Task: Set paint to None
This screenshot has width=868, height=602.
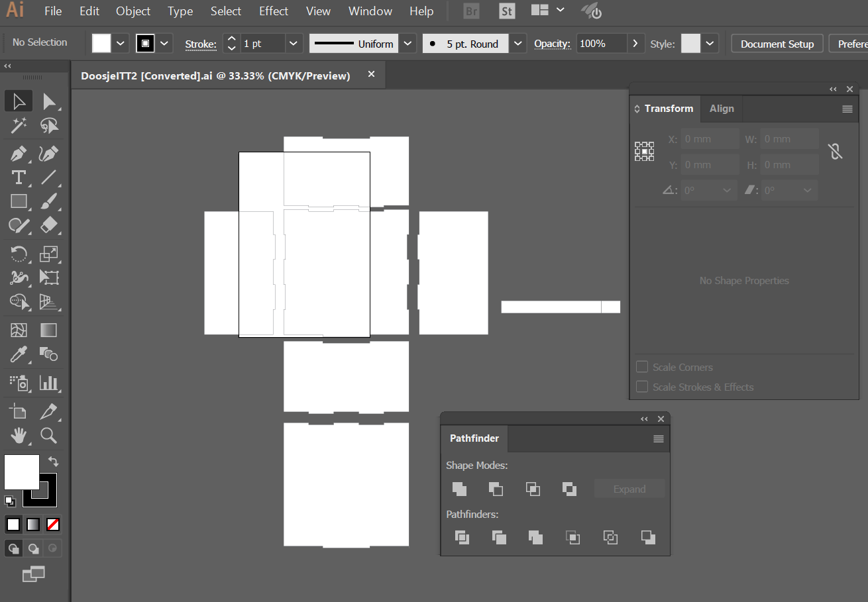Action: tap(53, 525)
